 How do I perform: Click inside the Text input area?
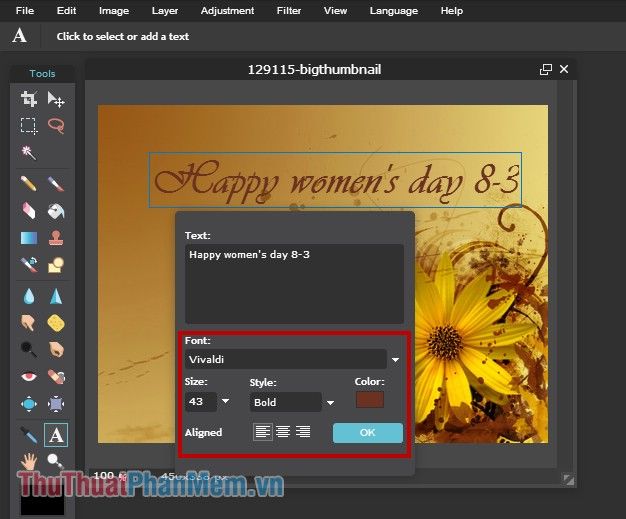tap(294, 284)
